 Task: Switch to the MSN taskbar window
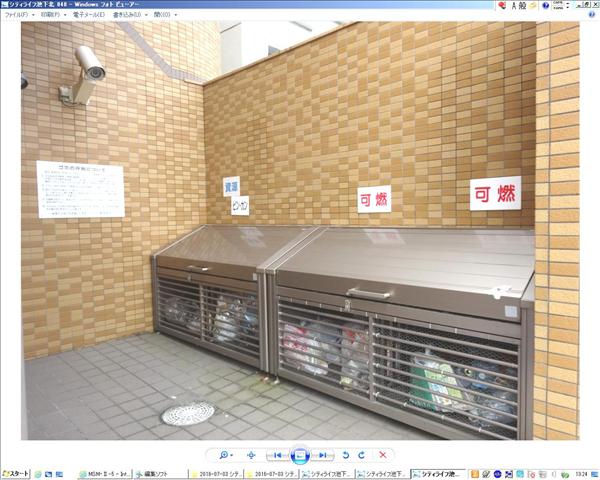click(105, 474)
